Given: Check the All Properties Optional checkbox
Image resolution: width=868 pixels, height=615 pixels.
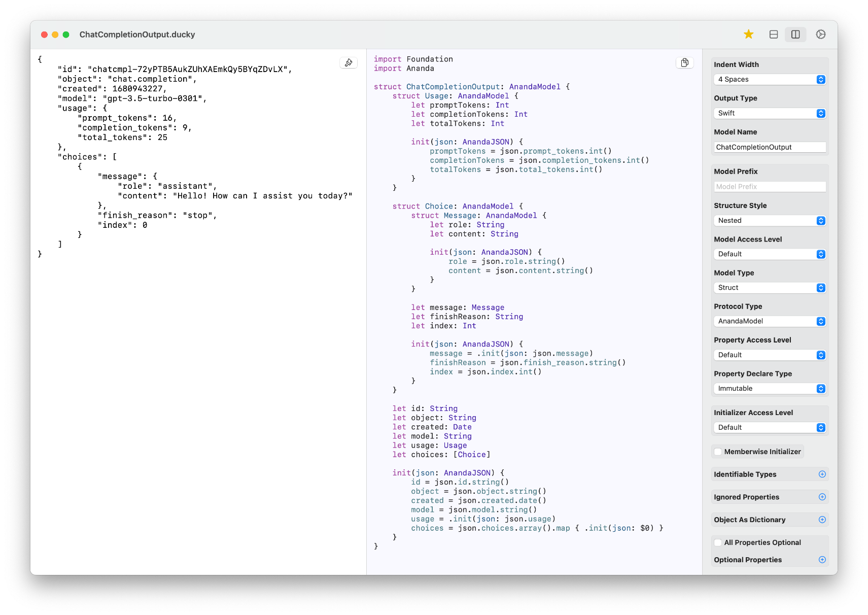Looking at the screenshot, I should coord(718,543).
